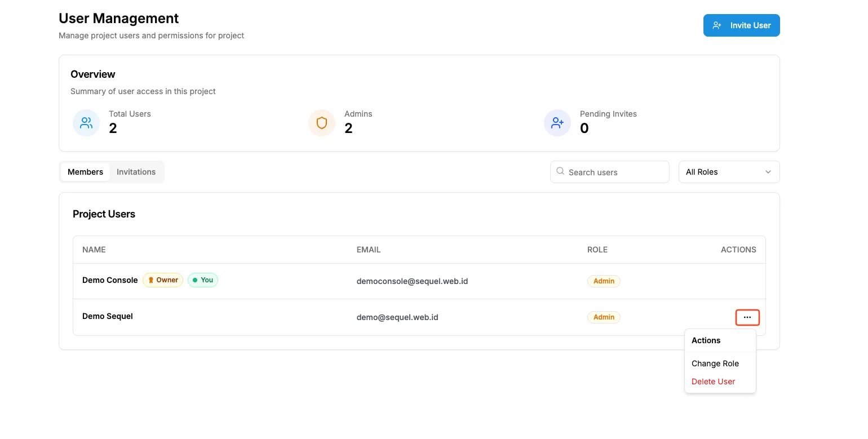868x439 pixels.
Task: Click the democonsole@sequel.web.id email
Action: pos(412,281)
